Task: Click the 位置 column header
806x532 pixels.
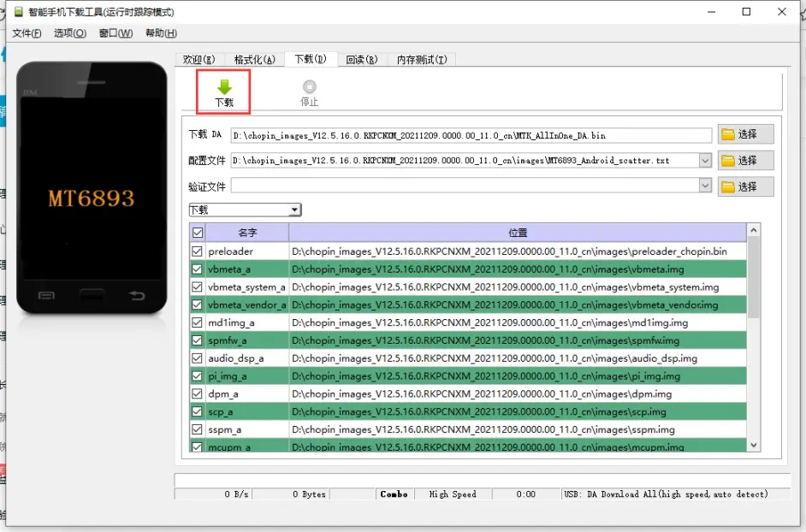Action: 518,233
